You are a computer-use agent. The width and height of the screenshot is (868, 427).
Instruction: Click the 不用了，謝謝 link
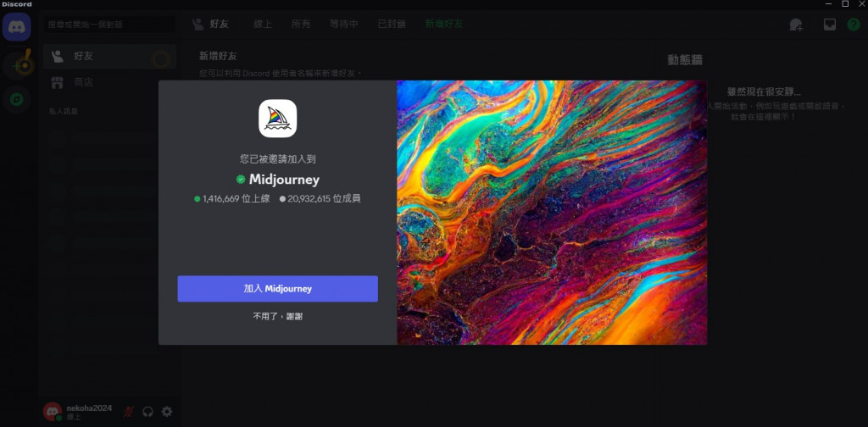point(277,316)
